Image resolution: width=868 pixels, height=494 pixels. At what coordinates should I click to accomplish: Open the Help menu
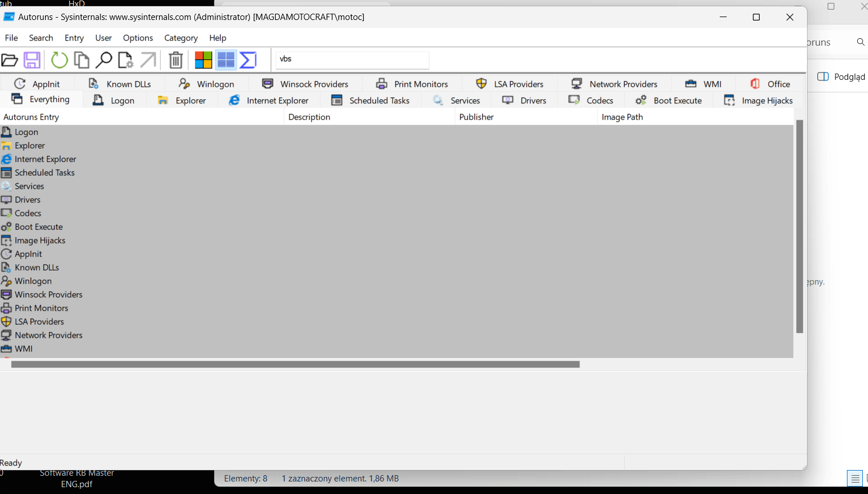218,38
